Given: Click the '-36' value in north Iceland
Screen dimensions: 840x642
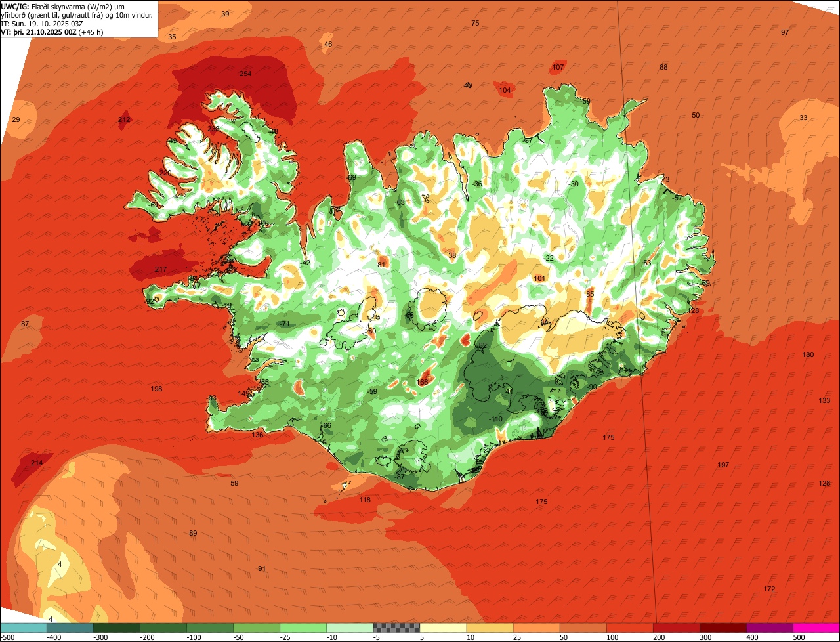Looking at the screenshot, I should click(x=477, y=184).
